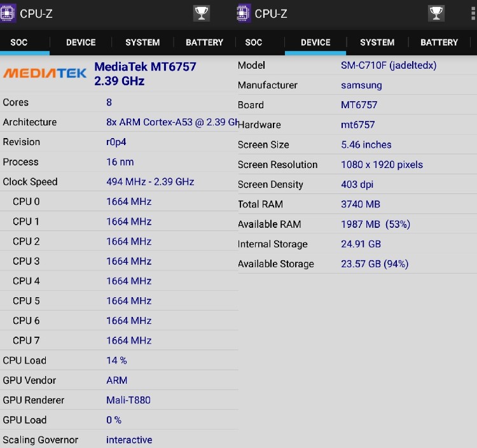Tap the trophy icon in right CPU-Z header

click(x=436, y=14)
